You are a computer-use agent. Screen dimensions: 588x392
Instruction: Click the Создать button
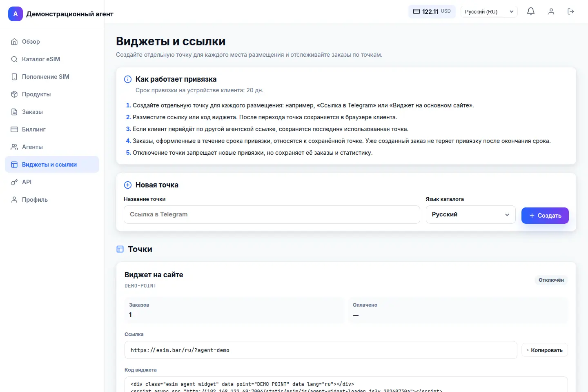pyautogui.click(x=545, y=216)
